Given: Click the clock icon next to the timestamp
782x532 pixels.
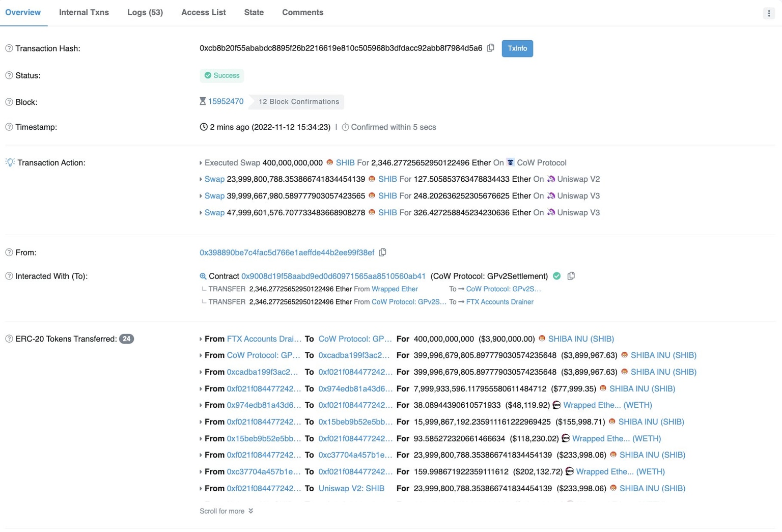Looking at the screenshot, I should [x=204, y=127].
